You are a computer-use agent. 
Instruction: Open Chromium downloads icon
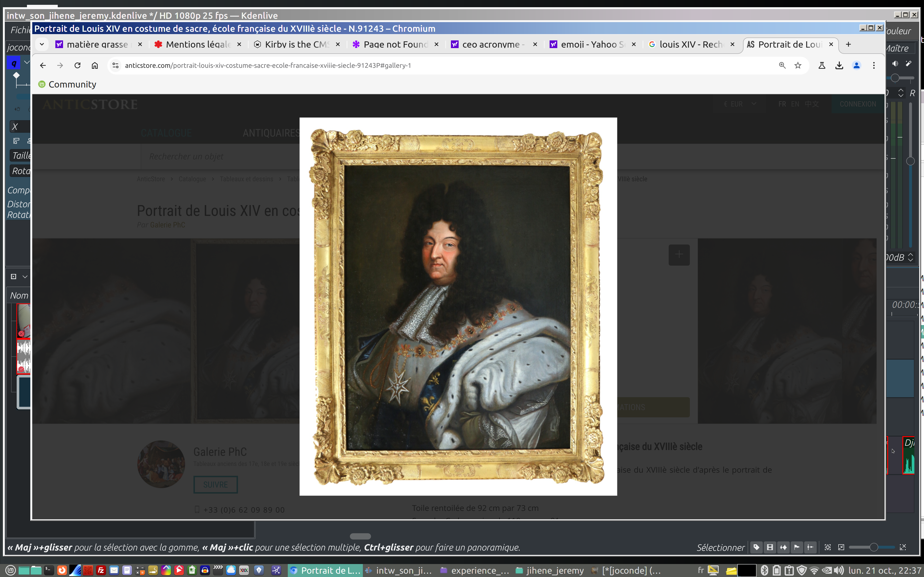(839, 65)
